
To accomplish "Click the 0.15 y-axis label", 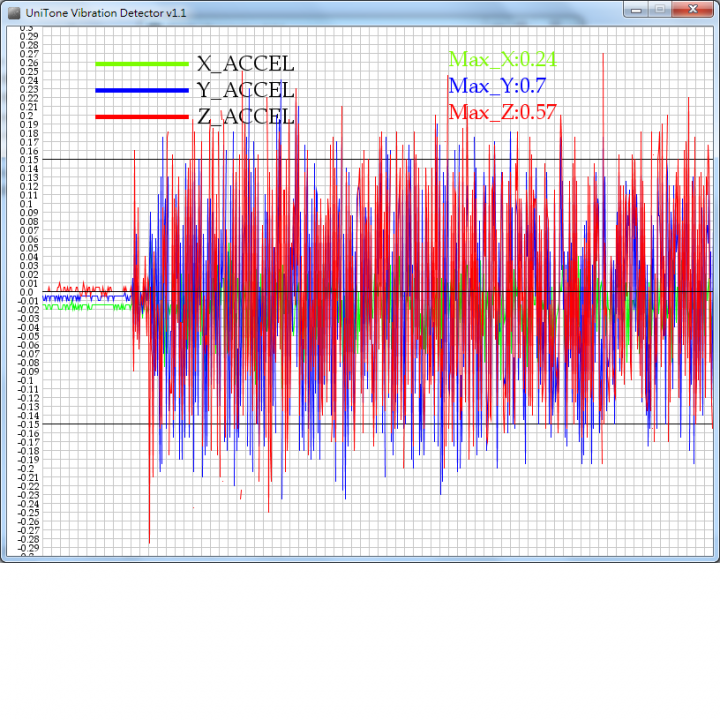I will pyautogui.click(x=29, y=160).
